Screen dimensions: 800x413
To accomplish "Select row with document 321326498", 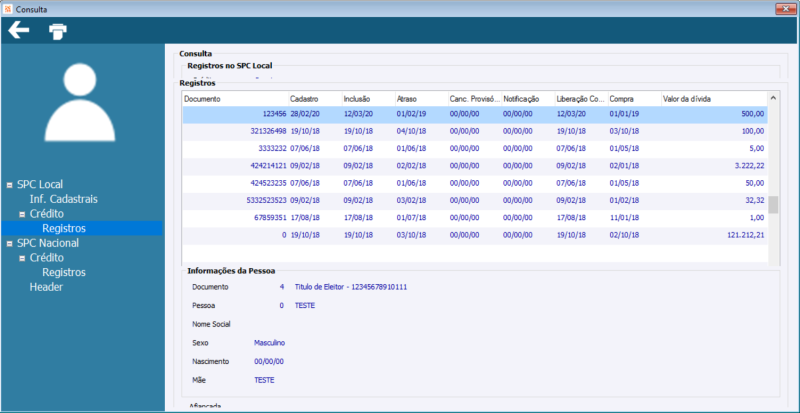I will [x=475, y=131].
